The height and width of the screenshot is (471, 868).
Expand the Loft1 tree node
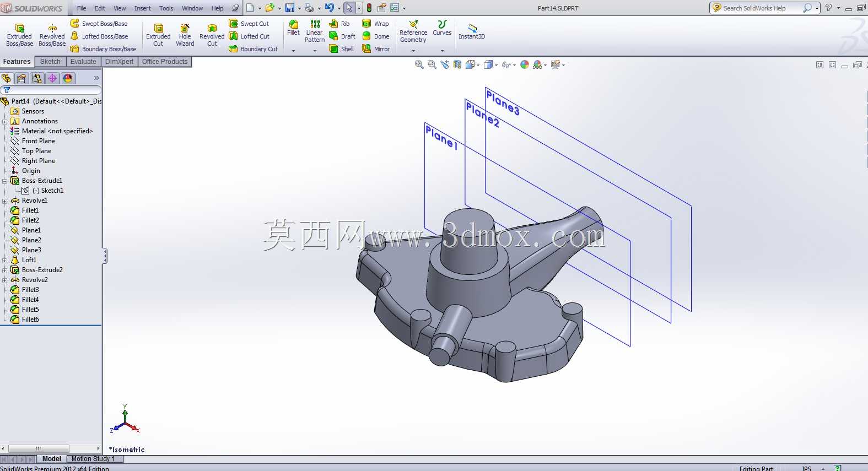coord(5,261)
